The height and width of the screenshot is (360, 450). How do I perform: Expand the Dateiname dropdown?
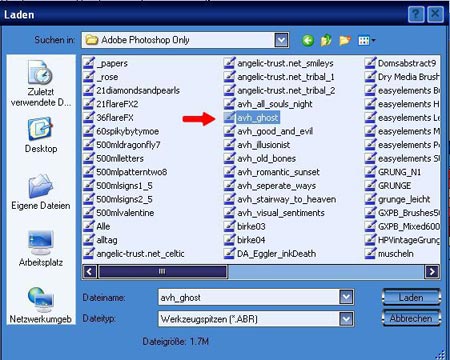click(x=346, y=297)
